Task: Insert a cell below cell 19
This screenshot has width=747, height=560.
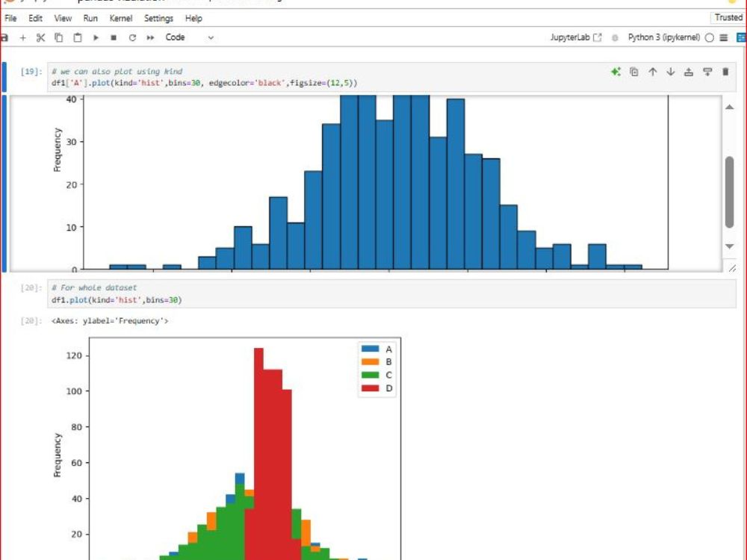Action: pos(707,72)
